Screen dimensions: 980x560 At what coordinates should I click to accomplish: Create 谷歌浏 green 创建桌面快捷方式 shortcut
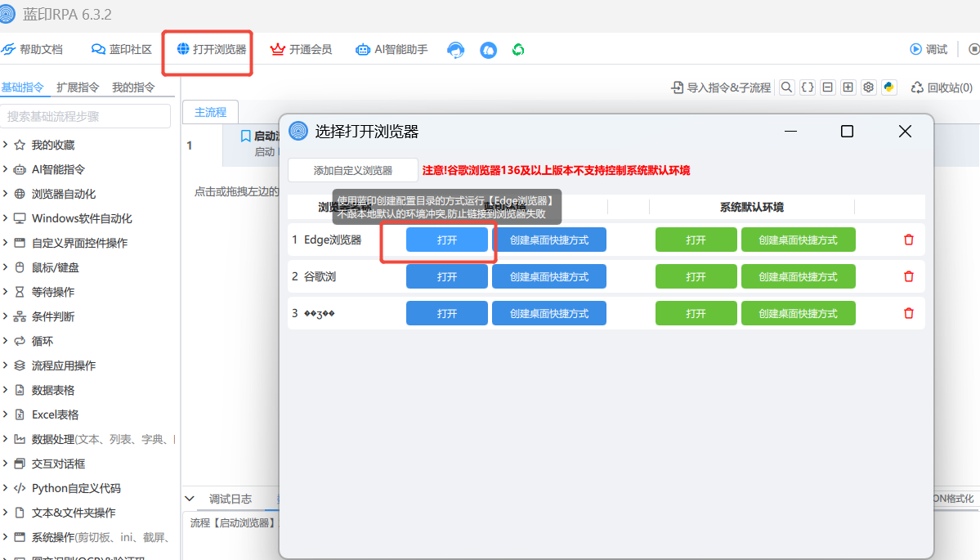[798, 276]
